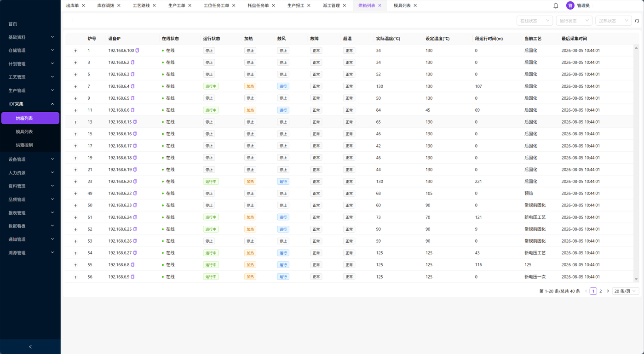The height and width of the screenshot is (354, 644).
Task: Close the 托盘任务单 tab
Action: tap(273, 6)
